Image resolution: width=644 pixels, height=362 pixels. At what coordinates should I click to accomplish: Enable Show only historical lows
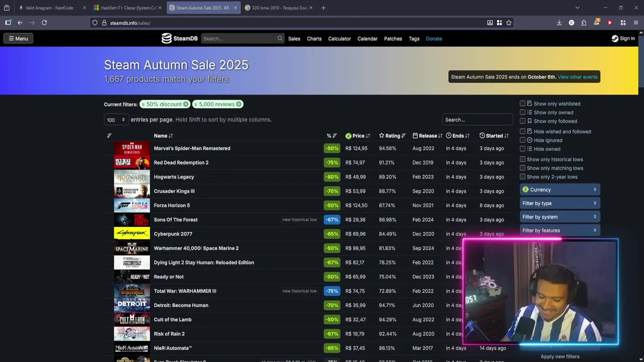[x=522, y=159]
